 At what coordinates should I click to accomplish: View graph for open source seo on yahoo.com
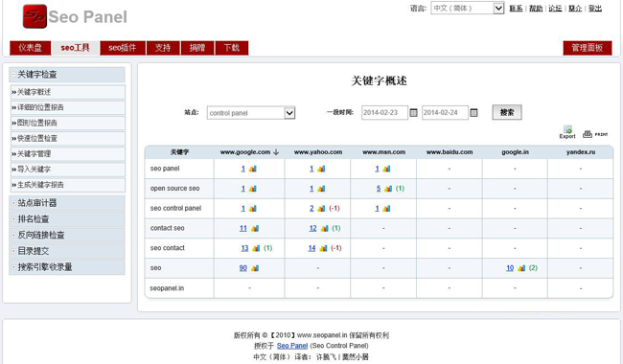pyautogui.click(x=321, y=189)
